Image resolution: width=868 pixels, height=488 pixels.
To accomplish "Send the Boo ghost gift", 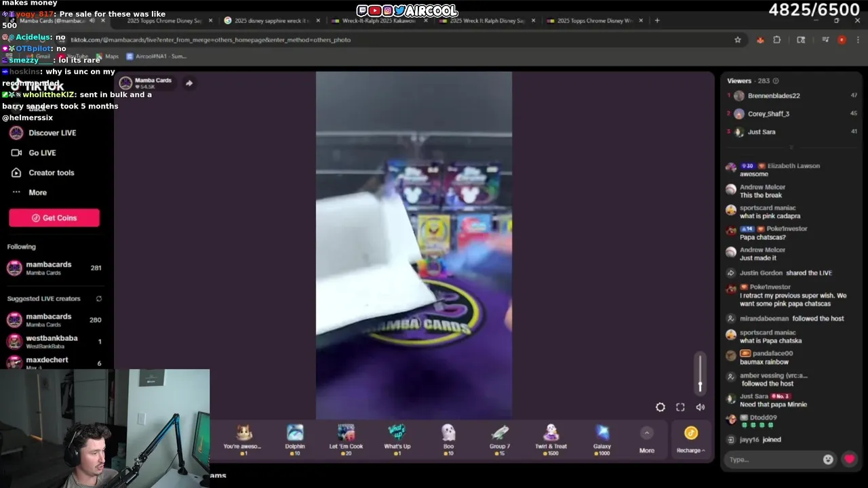I will point(448,439).
